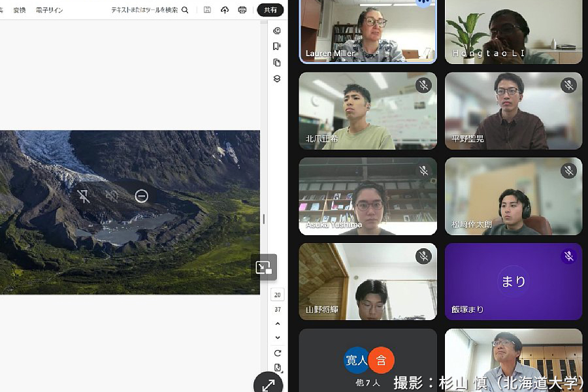Click the remove (minus circle) overlay icon
This screenshot has width=588, height=392.
pyautogui.click(x=142, y=196)
